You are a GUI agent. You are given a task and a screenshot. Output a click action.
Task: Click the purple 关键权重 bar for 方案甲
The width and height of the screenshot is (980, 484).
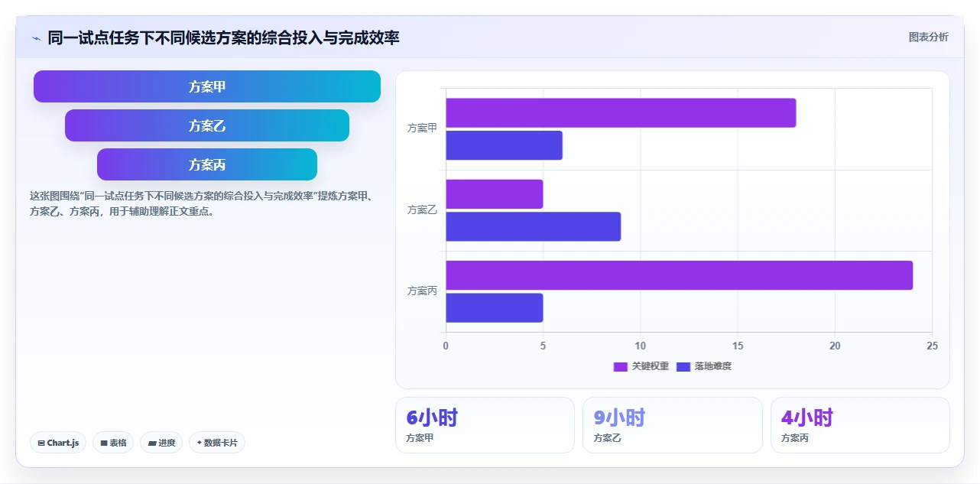621,113
